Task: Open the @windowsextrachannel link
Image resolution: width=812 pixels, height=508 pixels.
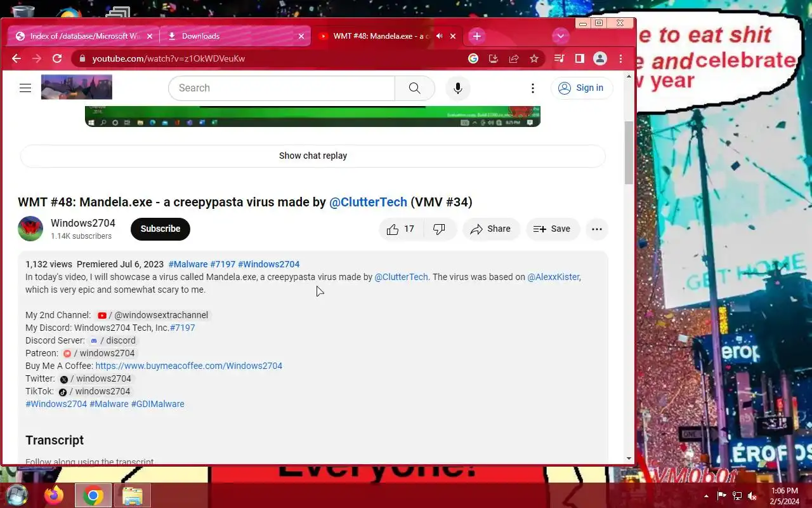Action: point(153,315)
